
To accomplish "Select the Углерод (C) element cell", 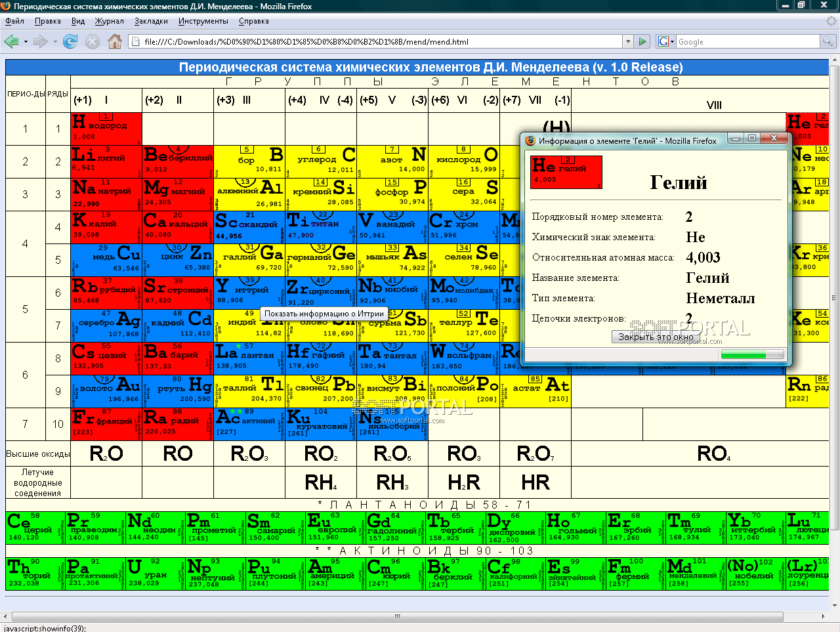I will [x=321, y=161].
